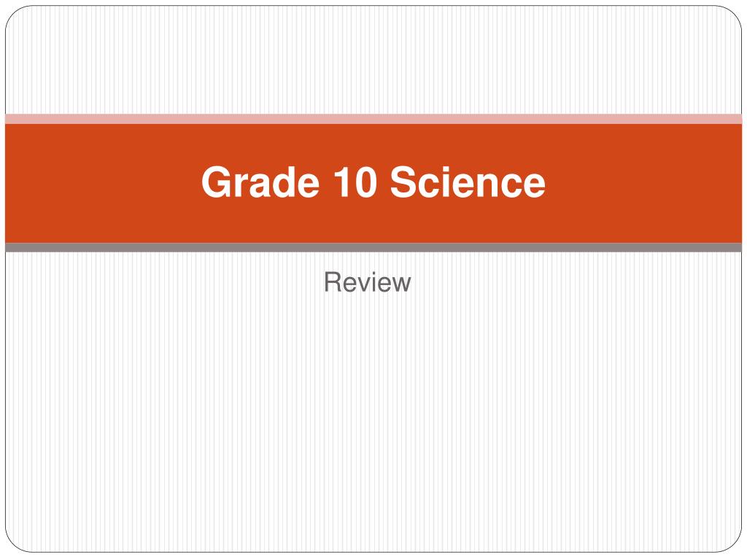Click the orange banner right of the title
747x560 pixels.
643,183
